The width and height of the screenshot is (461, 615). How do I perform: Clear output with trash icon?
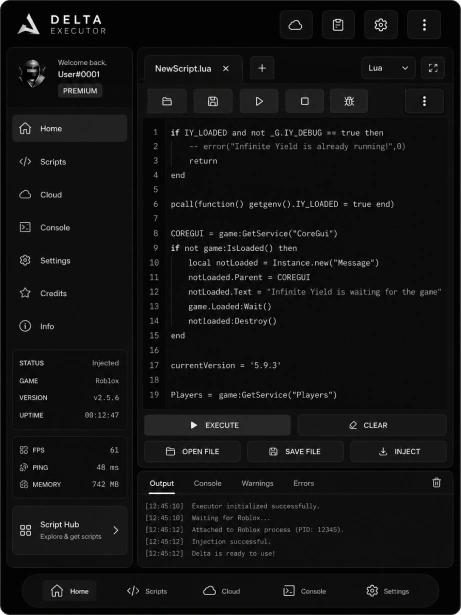[436, 482]
